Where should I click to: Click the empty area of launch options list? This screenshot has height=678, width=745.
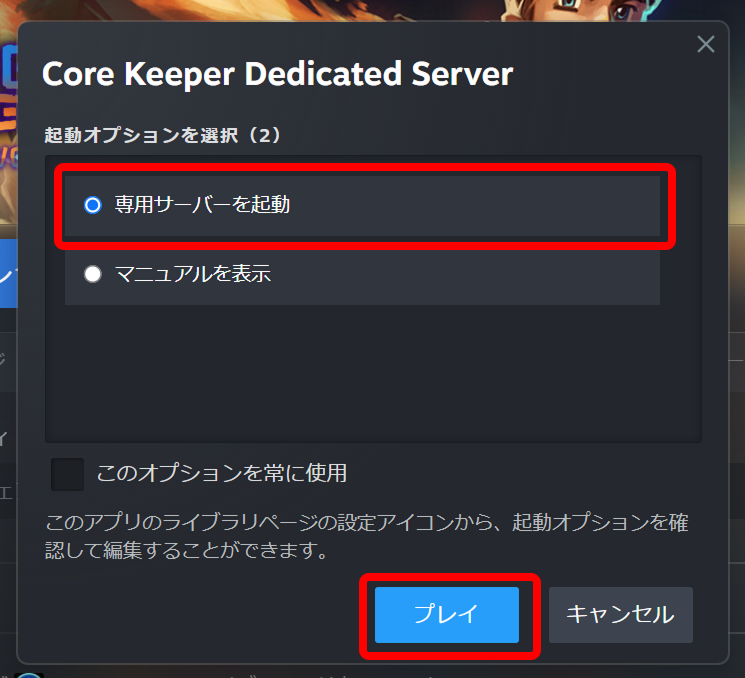click(373, 373)
